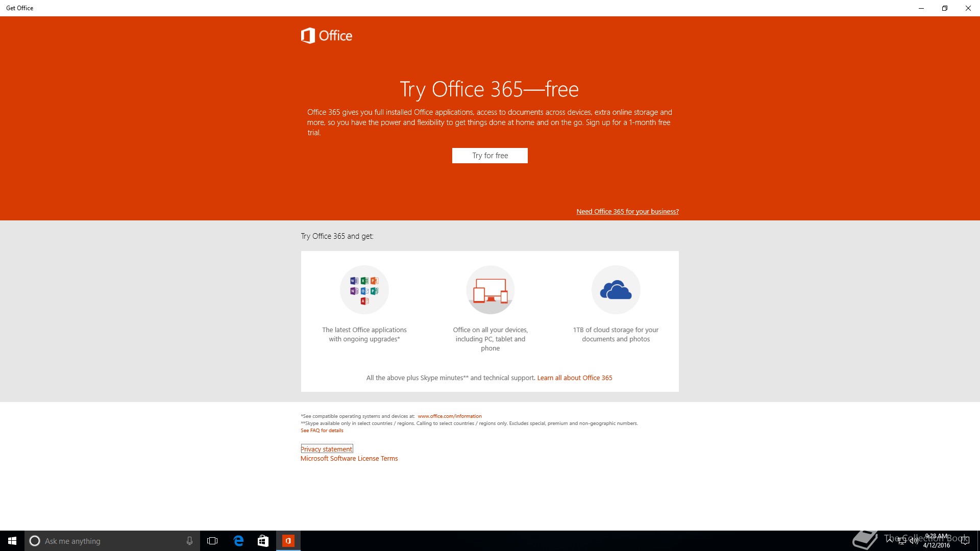Open Task View from taskbar
Screen dimensions: 980x551
[x=212, y=541]
